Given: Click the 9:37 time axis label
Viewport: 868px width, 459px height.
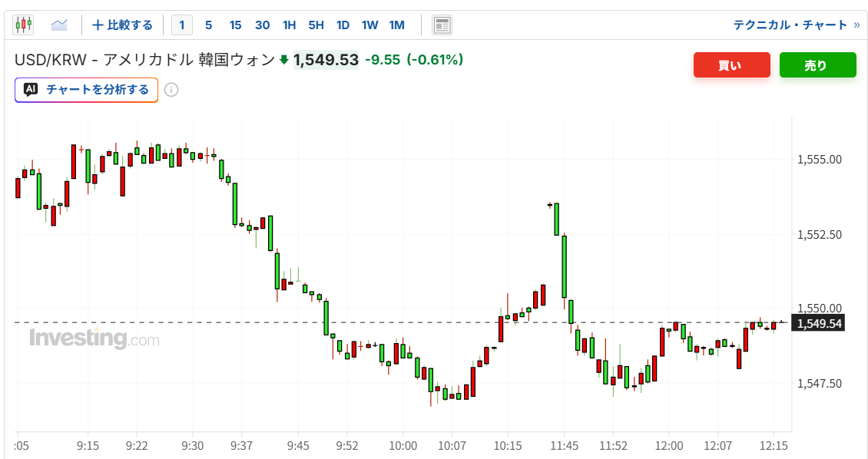Looking at the screenshot, I should pyautogui.click(x=241, y=446).
